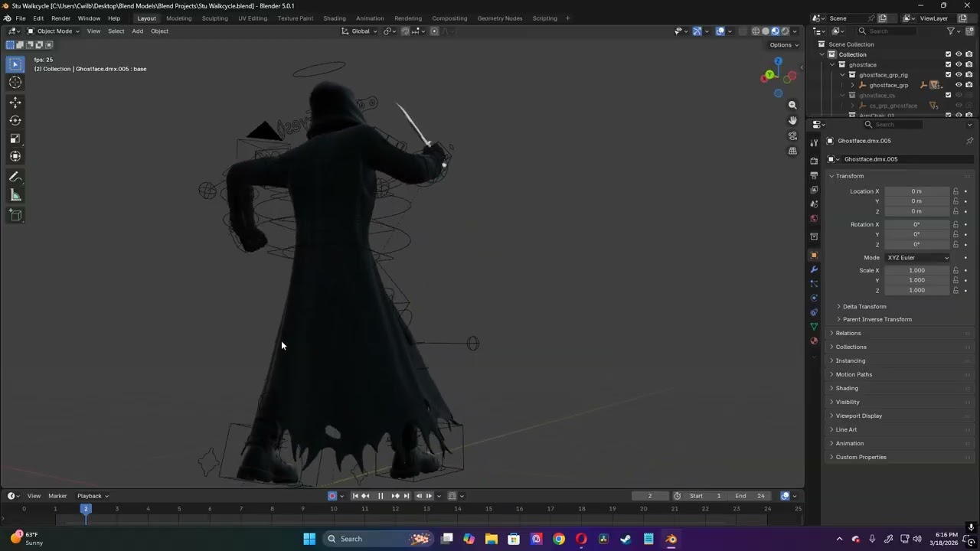Image resolution: width=980 pixels, height=551 pixels.
Task: Select the Move tool
Action: click(x=15, y=103)
